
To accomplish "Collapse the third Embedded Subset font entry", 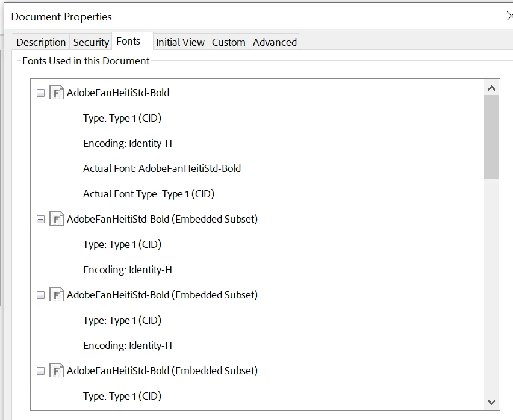I will point(40,371).
